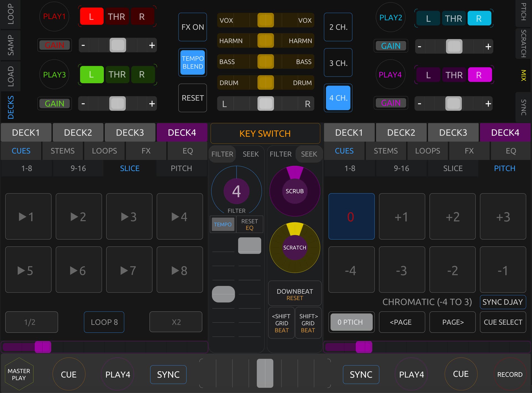The width and height of the screenshot is (532, 393).
Task: Switch to DECK2 tab on right panel
Action: tap(401, 133)
